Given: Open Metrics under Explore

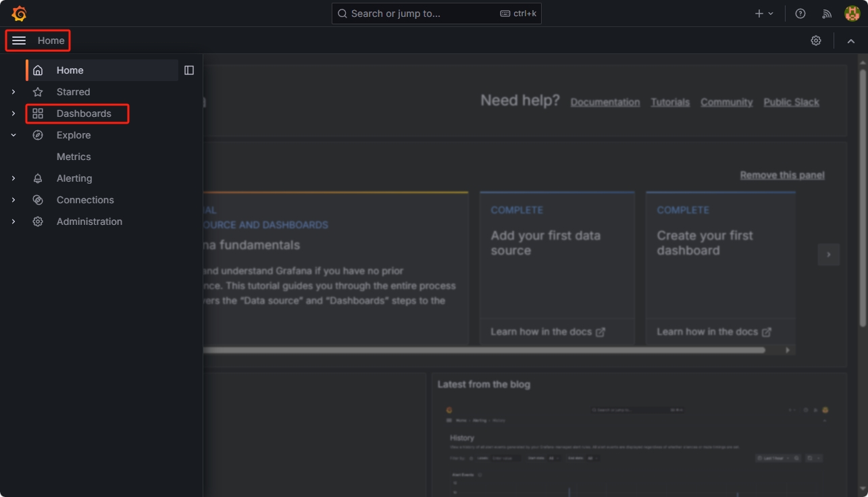Looking at the screenshot, I should pos(74,157).
